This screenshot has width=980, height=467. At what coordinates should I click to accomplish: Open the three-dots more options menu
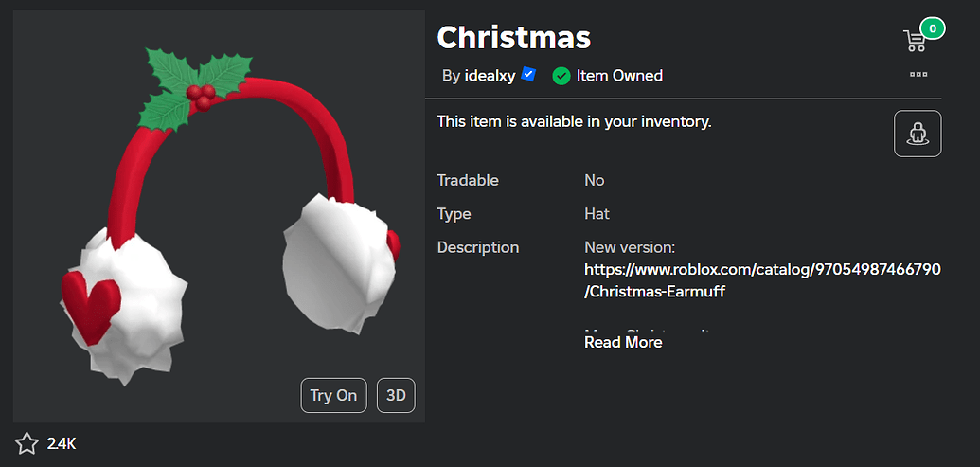click(918, 74)
